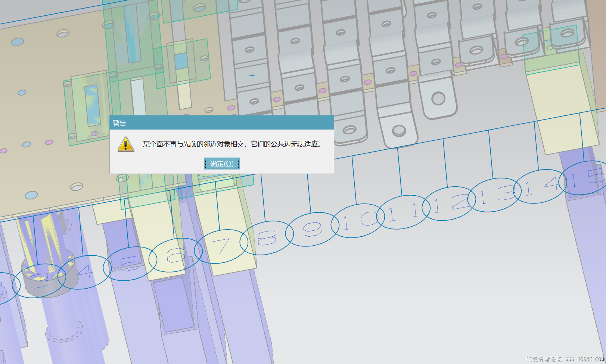The height and width of the screenshot is (364, 606).
Task: Select the balloon callout numbered 4
Action: [84, 272]
